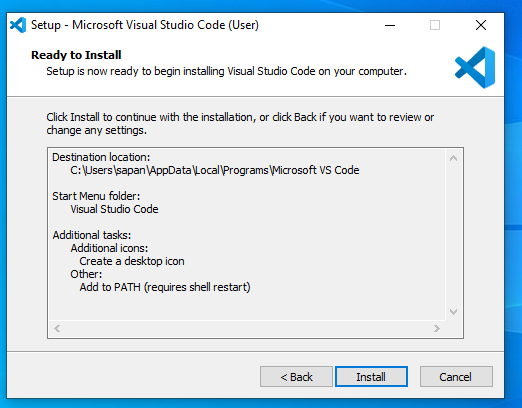The image size is (522, 408).
Task: Click the VS Code icon in title bar
Action: [18, 25]
